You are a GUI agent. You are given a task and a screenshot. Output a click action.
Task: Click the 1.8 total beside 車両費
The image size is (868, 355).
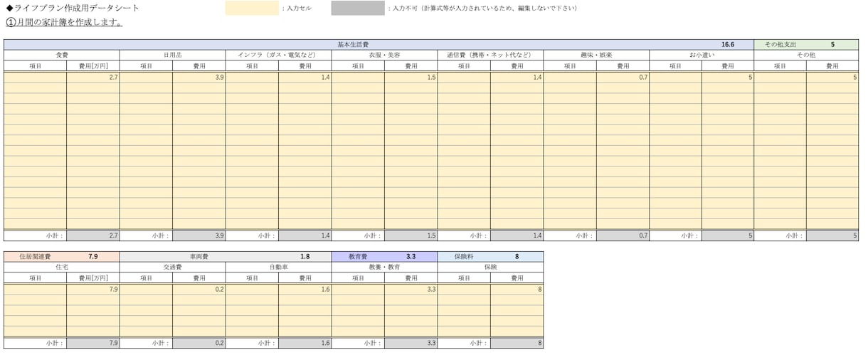tap(305, 256)
